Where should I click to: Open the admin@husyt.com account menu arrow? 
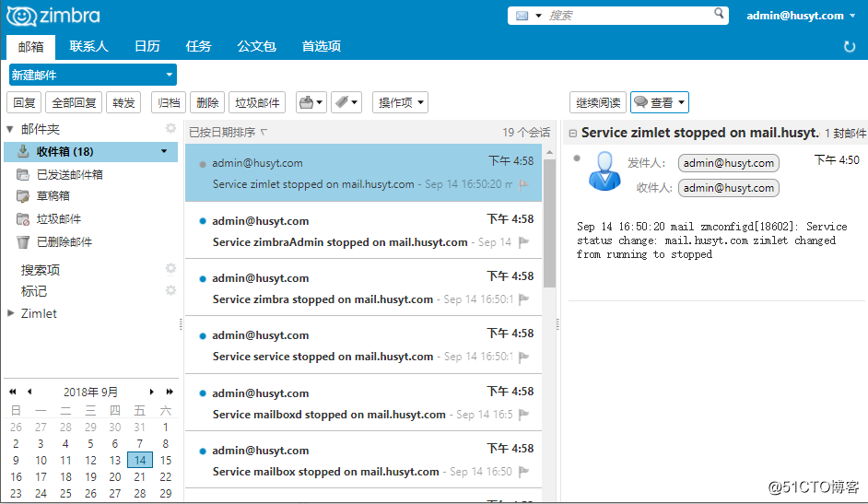click(x=852, y=16)
